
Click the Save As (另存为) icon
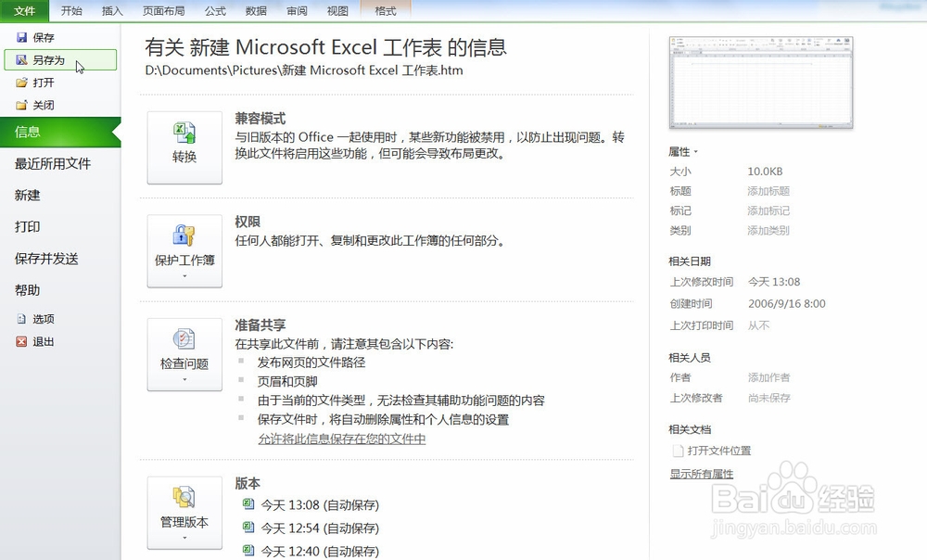point(22,59)
